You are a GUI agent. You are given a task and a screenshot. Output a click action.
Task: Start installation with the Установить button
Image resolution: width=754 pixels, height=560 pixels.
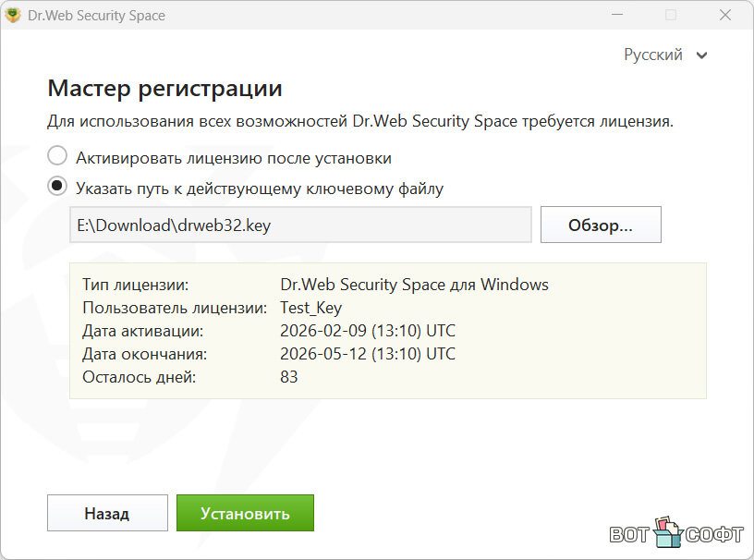point(245,513)
